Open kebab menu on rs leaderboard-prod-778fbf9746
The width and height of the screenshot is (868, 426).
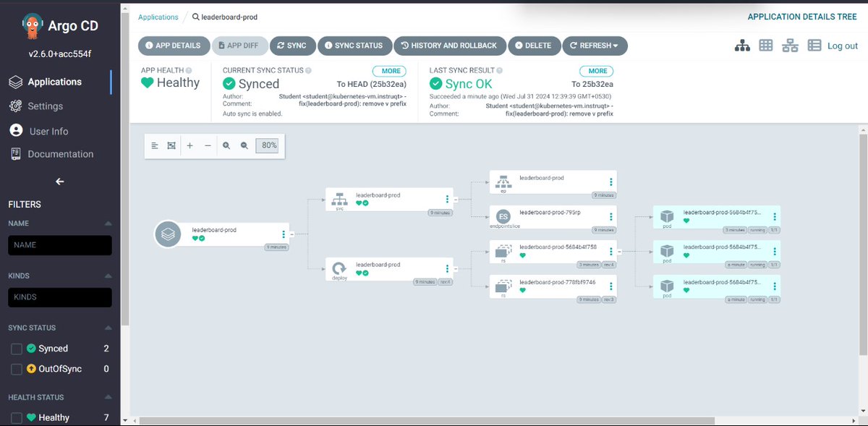pos(611,285)
